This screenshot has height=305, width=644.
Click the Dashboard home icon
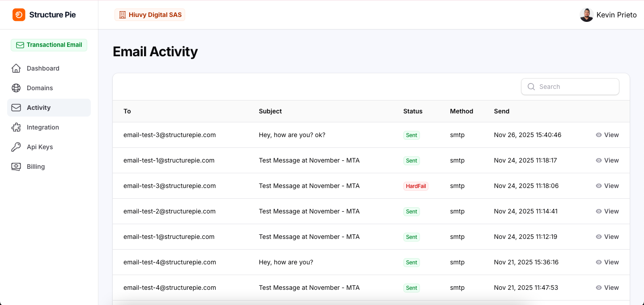pyautogui.click(x=16, y=68)
